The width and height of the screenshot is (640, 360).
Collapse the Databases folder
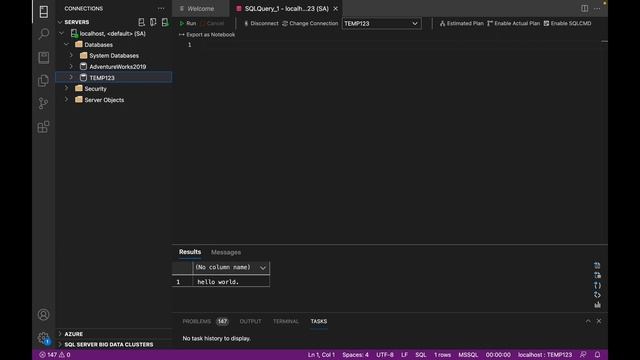tap(67, 44)
